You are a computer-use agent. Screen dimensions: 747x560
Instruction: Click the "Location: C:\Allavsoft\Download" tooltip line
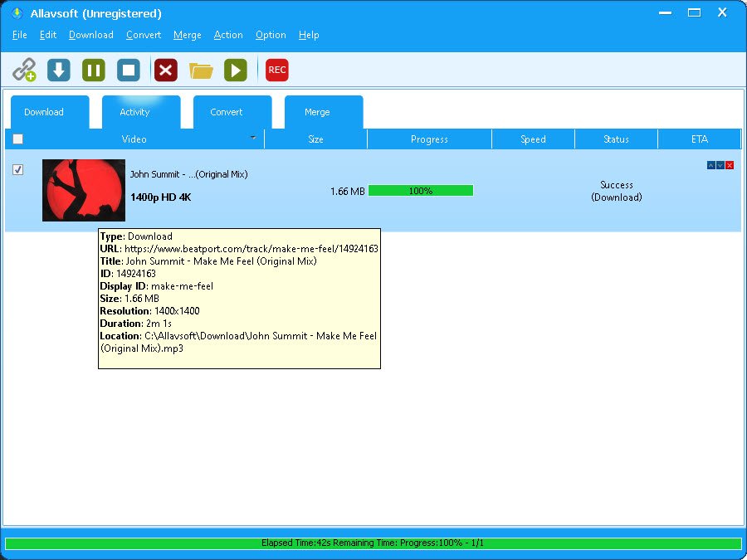[x=238, y=342]
